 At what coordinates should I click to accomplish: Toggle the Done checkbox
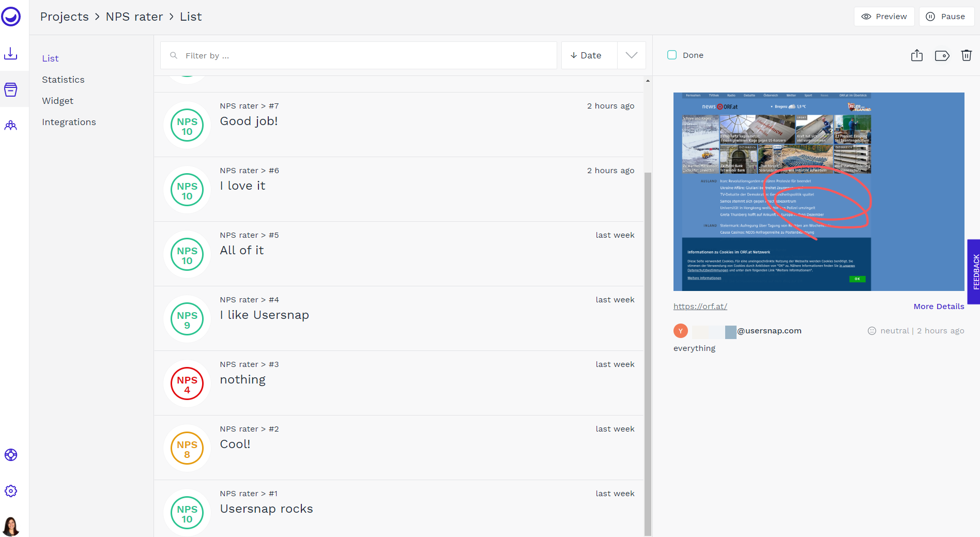672,55
